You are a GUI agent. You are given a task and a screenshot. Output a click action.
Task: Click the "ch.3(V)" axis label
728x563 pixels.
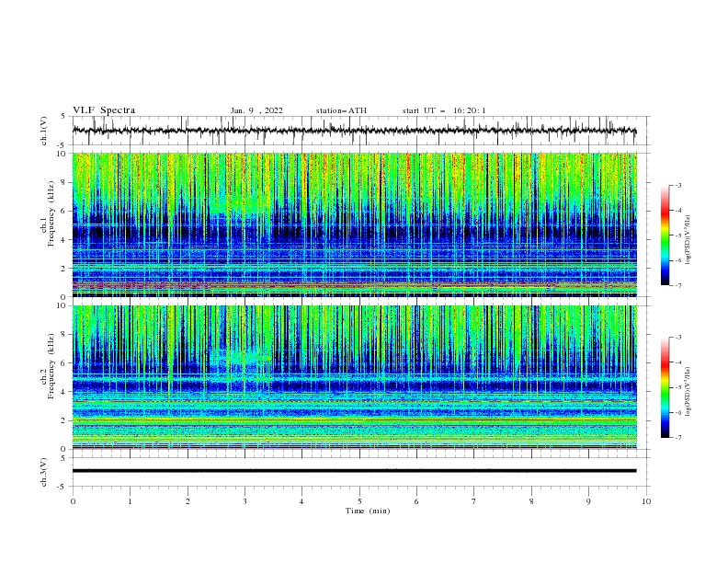pyautogui.click(x=44, y=472)
